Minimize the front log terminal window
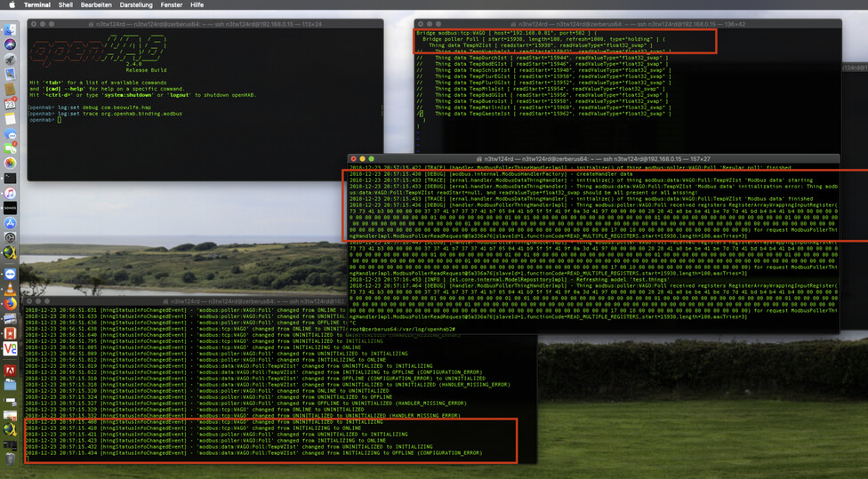This screenshot has height=479, width=868. [363, 159]
